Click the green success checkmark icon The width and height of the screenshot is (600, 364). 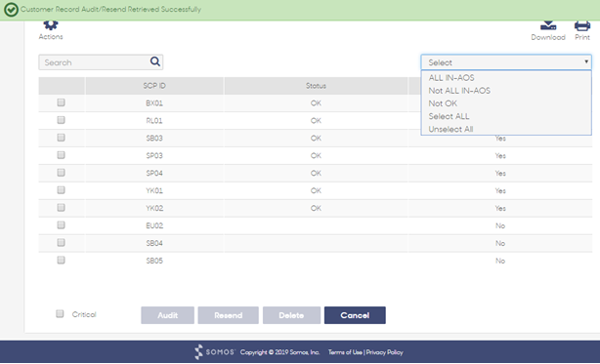(x=11, y=10)
